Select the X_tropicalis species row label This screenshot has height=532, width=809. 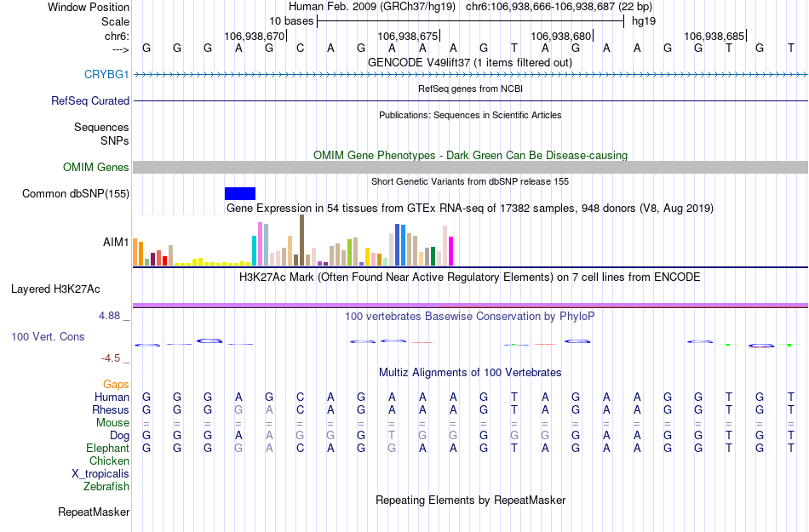(x=100, y=474)
